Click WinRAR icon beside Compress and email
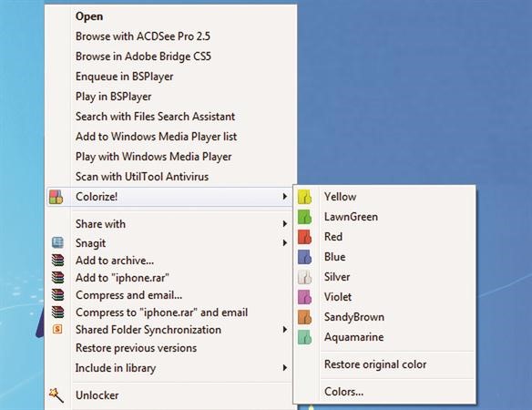 coord(57,294)
